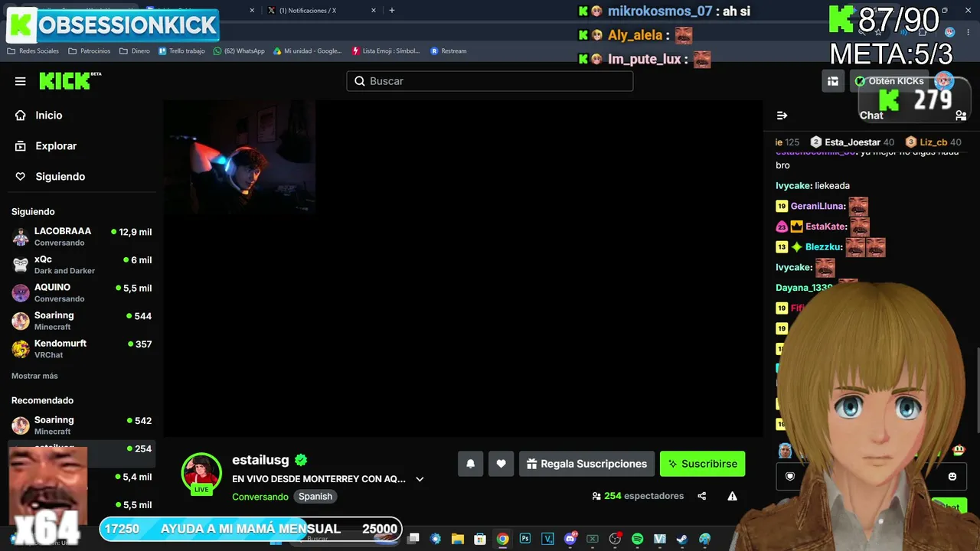Open File Explorer from taskbar
Screen dimensions: 980x551
point(458,539)
